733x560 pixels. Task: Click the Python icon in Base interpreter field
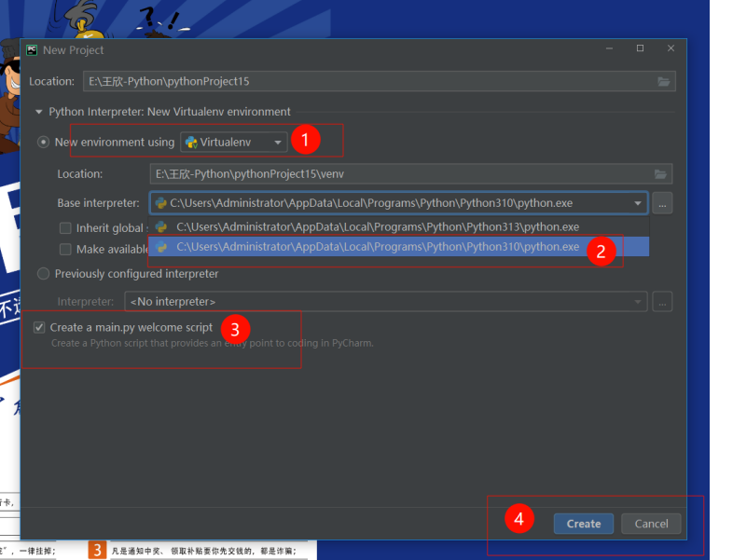pos(160,203)
